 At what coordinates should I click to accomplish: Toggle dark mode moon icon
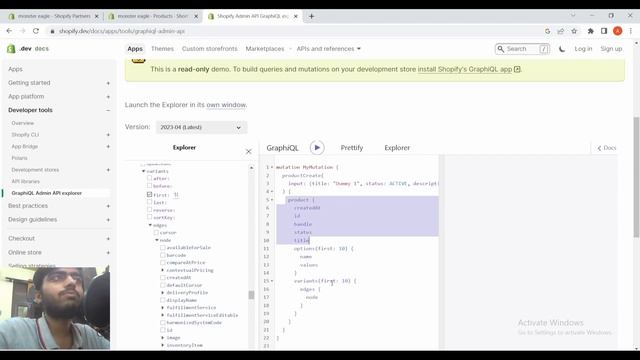click(x=562, y=49)
